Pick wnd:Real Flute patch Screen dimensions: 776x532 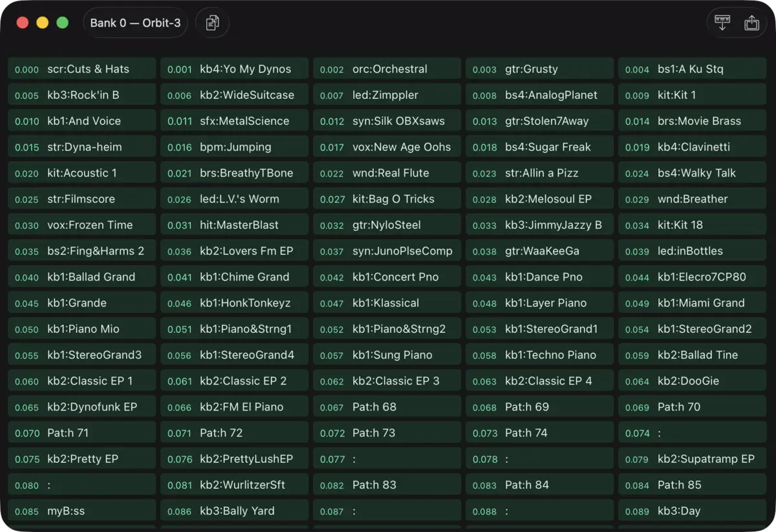tap(387, 173)
